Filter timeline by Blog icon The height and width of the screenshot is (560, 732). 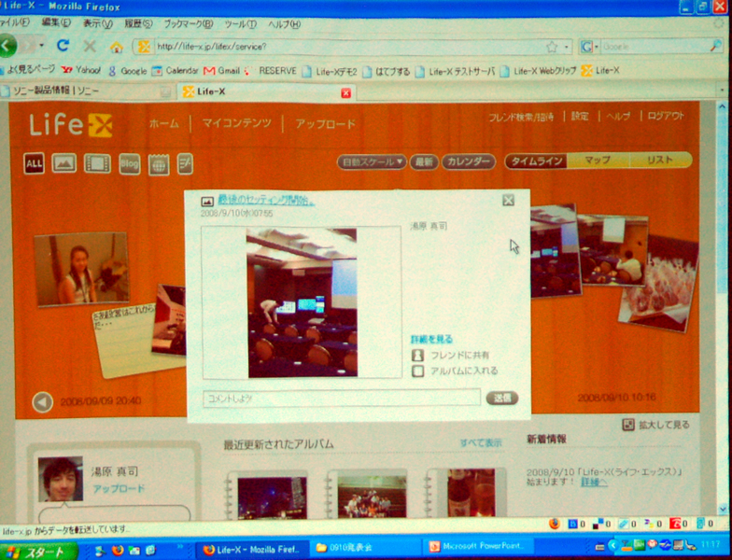[129, 164]
